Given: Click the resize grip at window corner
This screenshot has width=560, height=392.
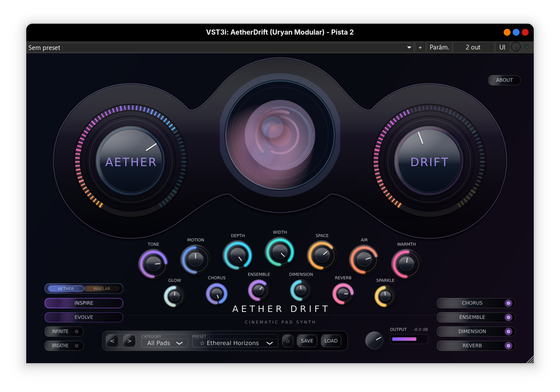Looking at the screenshot, I should tap(530, 359).
